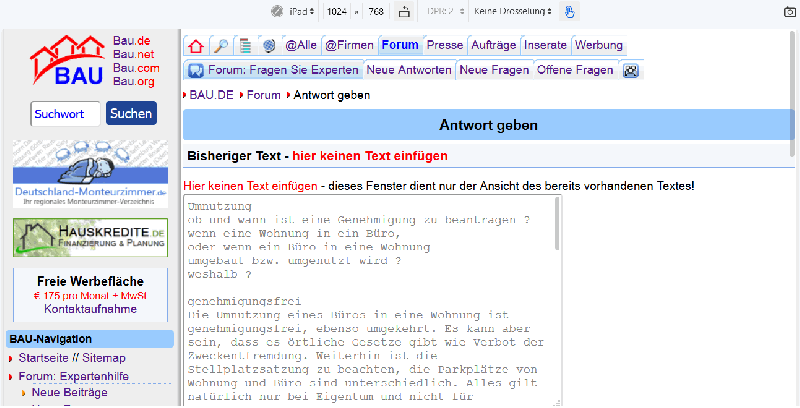
Task: Open the globe icon tab
Action: point(269,46)
